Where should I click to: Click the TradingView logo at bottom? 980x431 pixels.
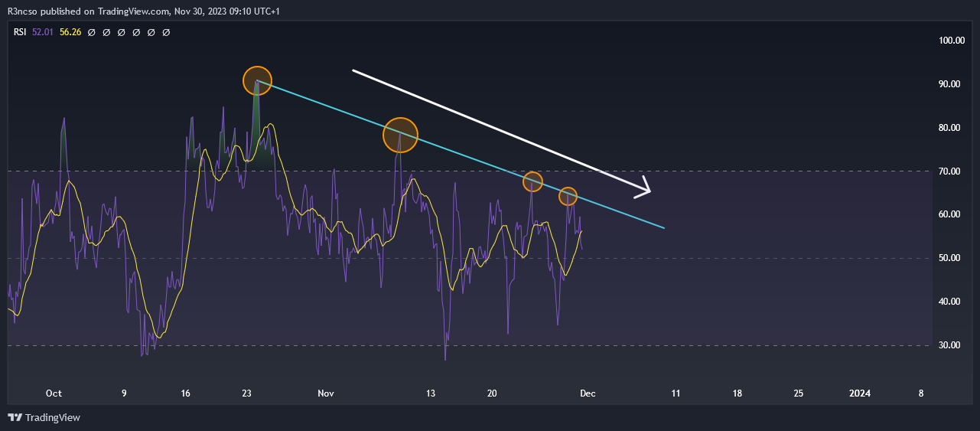(x=44, y=418)
